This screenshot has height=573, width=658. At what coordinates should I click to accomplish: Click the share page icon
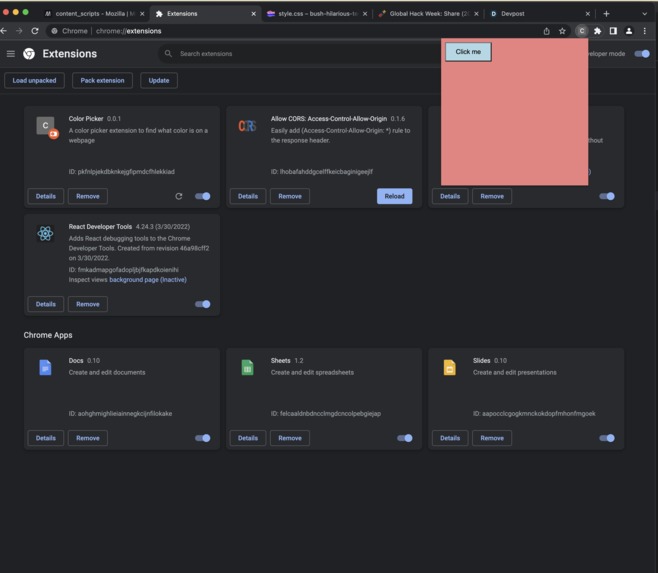[546, 31]
